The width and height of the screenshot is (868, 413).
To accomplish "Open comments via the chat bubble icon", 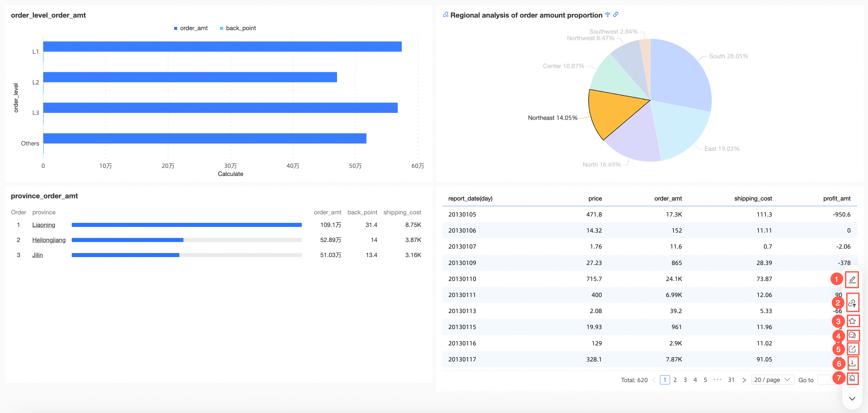I will click(x=852, y=335).
